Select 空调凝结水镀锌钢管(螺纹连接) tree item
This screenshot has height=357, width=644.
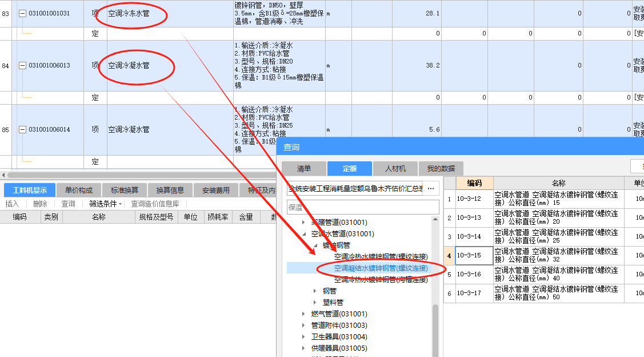(x=381, y=268)
